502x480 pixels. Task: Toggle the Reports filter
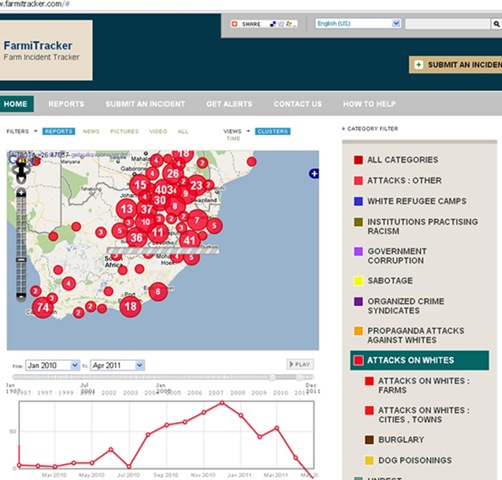point(59,131)
